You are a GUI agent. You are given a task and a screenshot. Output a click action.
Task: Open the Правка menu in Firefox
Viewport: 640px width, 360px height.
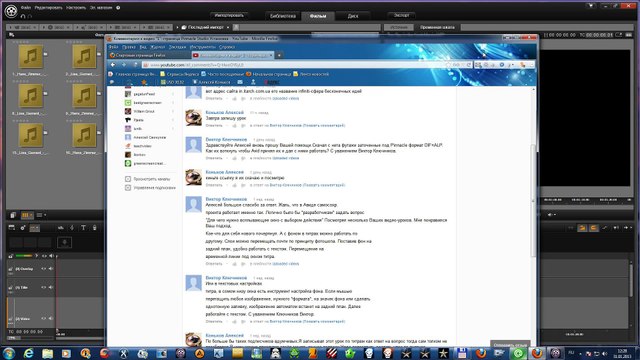(129, 47)
